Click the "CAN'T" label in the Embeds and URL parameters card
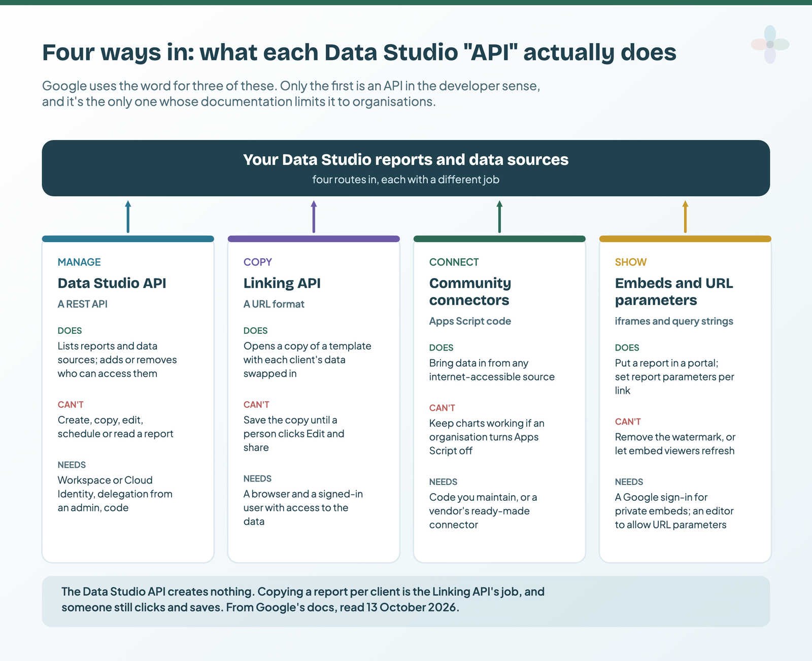Image resolution: width=812 pixels, height=661 pixels. click(628, 422)
